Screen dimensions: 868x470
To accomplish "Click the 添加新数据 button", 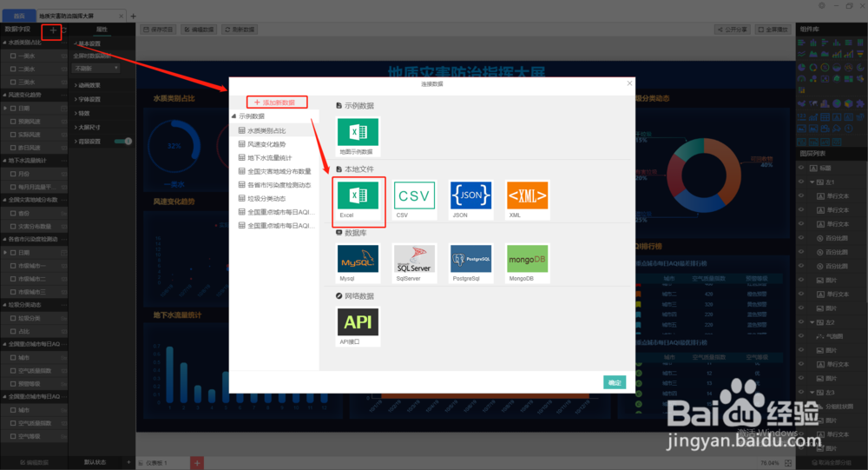I will coord(277,102).
